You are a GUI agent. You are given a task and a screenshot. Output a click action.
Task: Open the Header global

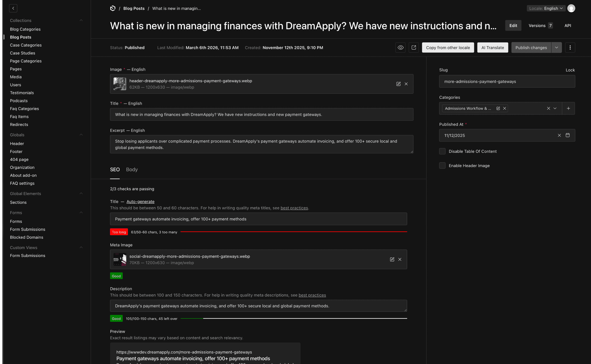pos(17,144)
